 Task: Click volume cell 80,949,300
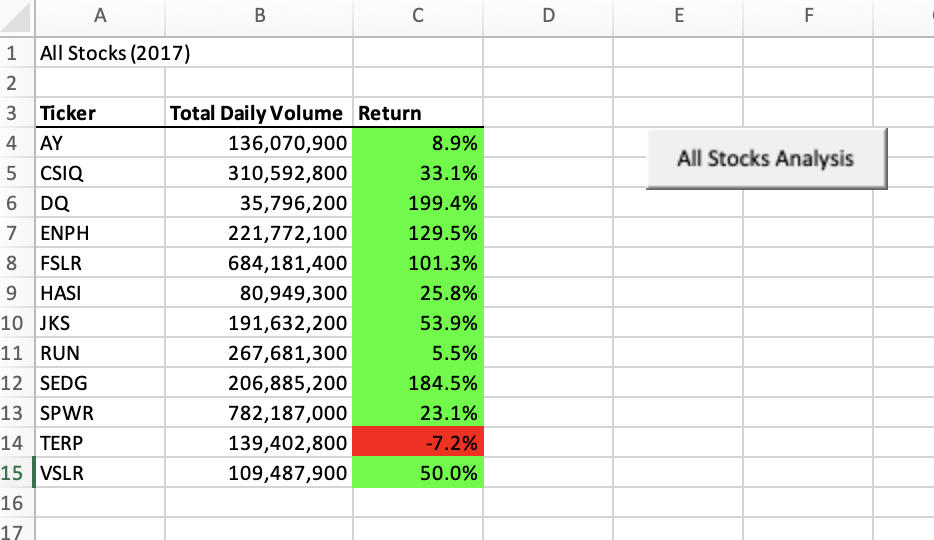[259, 293]
